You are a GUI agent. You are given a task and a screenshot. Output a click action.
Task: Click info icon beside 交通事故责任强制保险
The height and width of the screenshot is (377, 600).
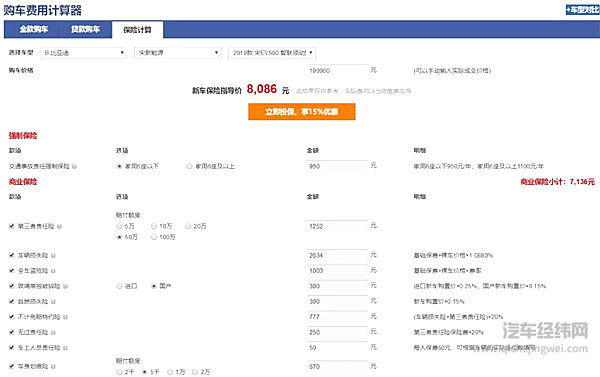[x=74, y=166]
